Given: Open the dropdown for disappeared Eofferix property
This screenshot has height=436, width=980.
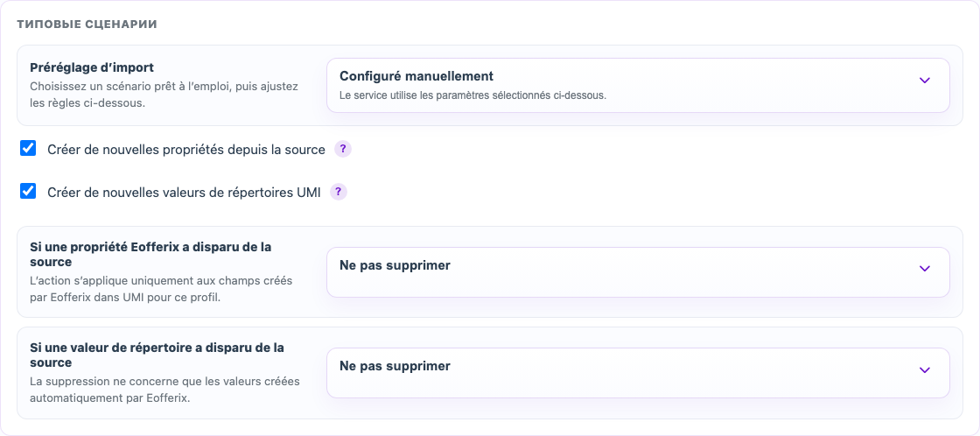Looking at the screenshot, I should click(638, 272).
